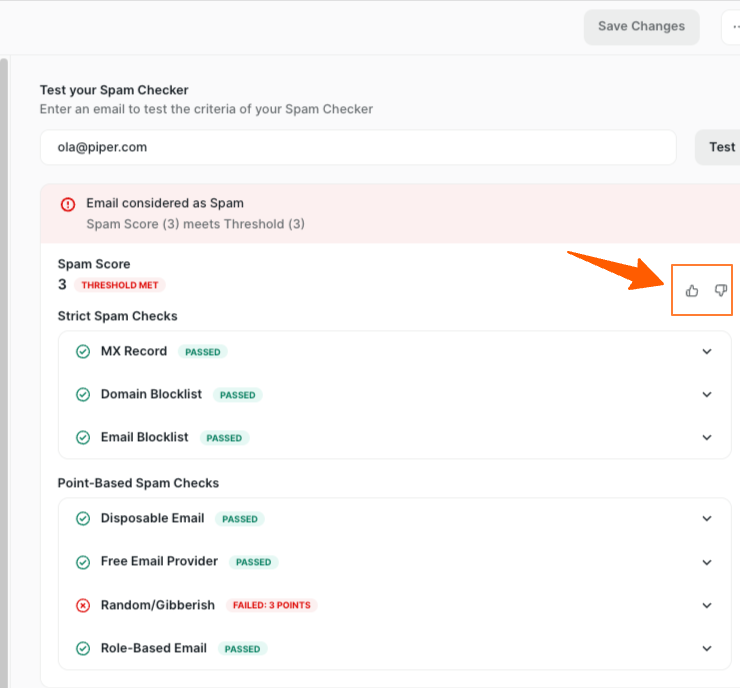Viewport: 740px width, 688px height.
Task: Click the thumbs down feedback icon
Action: (x=720, y=291)
